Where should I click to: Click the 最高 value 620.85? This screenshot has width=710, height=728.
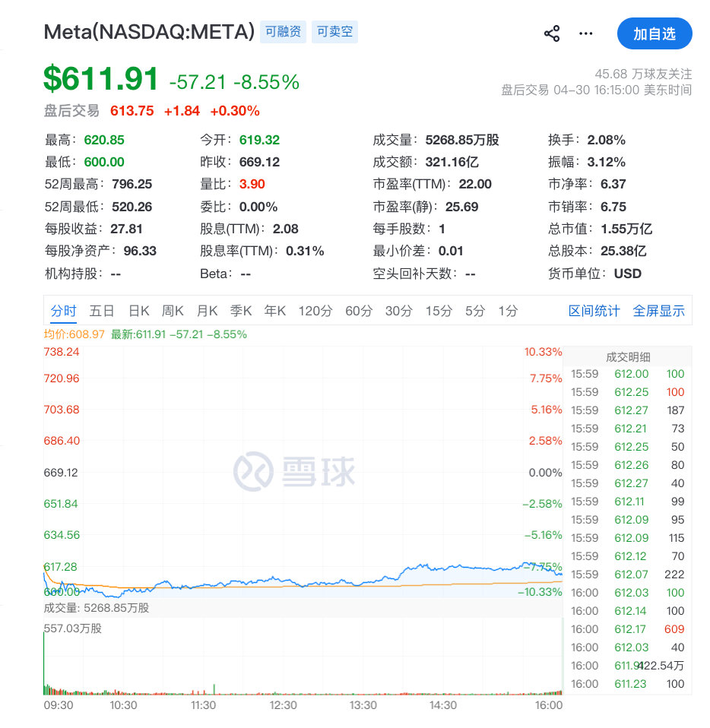(x=104, y=140)
